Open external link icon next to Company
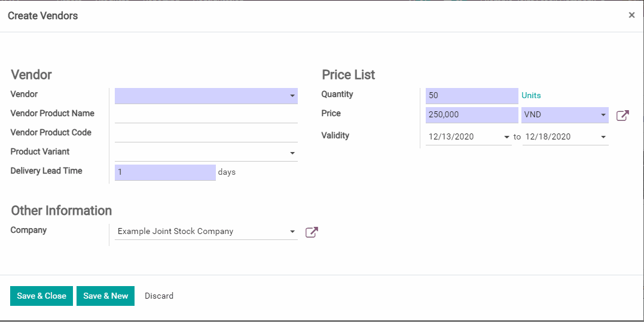The height and width of the screenshot is (322, 644). pos(312,232)
